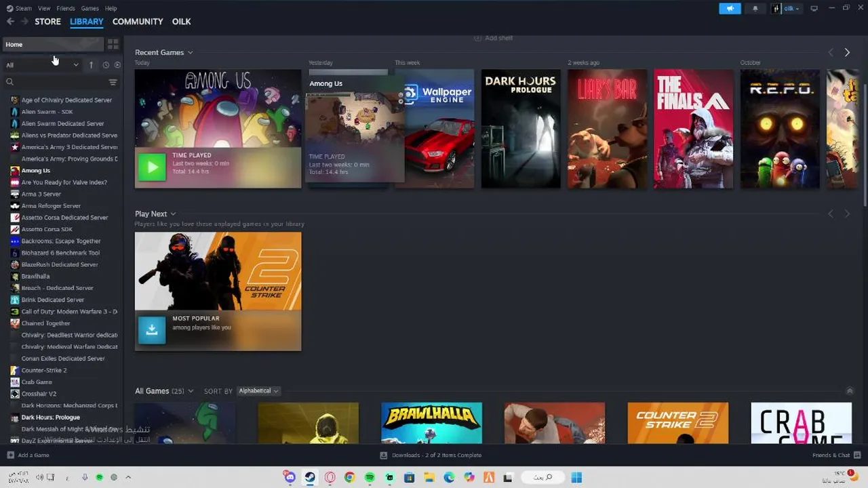Go back with the left navigation arrow

pos(10,22)
